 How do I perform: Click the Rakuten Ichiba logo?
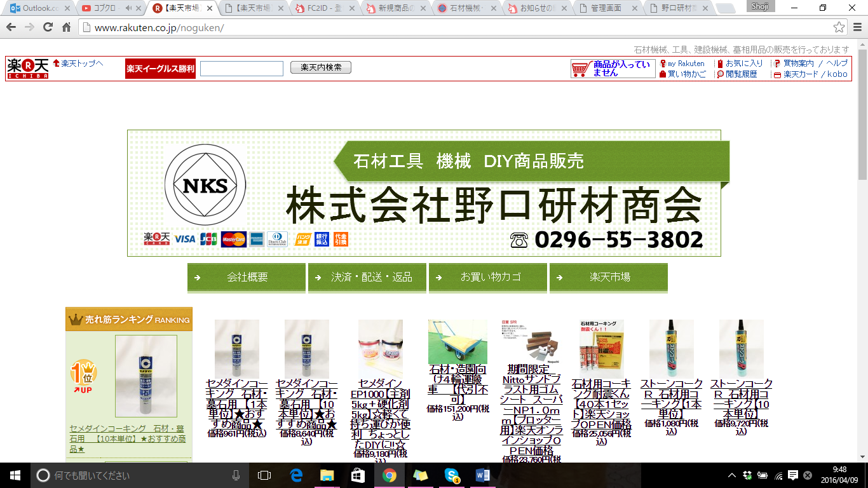pyautogui.click(x=28, y=69)
